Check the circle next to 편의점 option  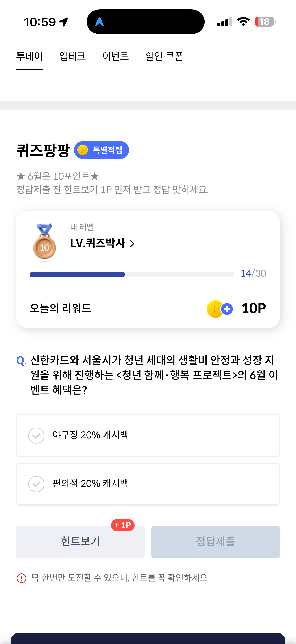(36, 484)
